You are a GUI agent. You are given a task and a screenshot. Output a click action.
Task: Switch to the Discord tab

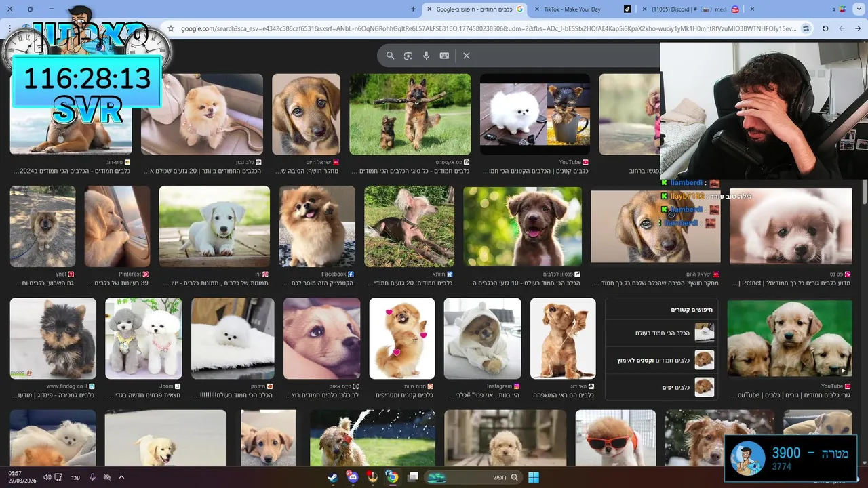tap(690, 9)
